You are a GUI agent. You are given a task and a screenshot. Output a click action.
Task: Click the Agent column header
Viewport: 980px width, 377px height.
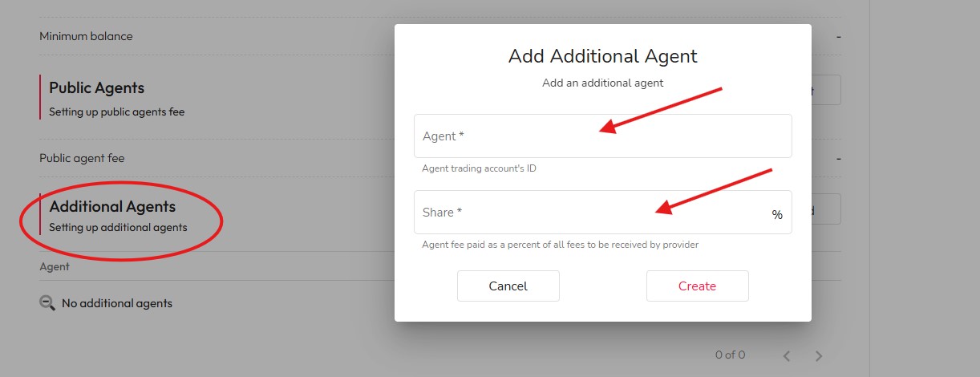pyautogui.click(x=55, y=266)
